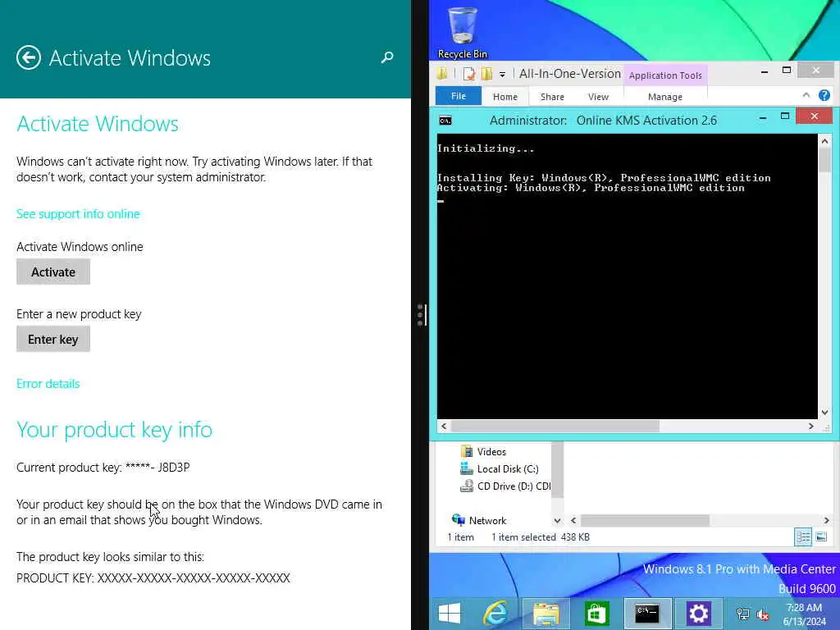
Task: Click the 'Current product key' text line
Action: (x=103, y=467)
